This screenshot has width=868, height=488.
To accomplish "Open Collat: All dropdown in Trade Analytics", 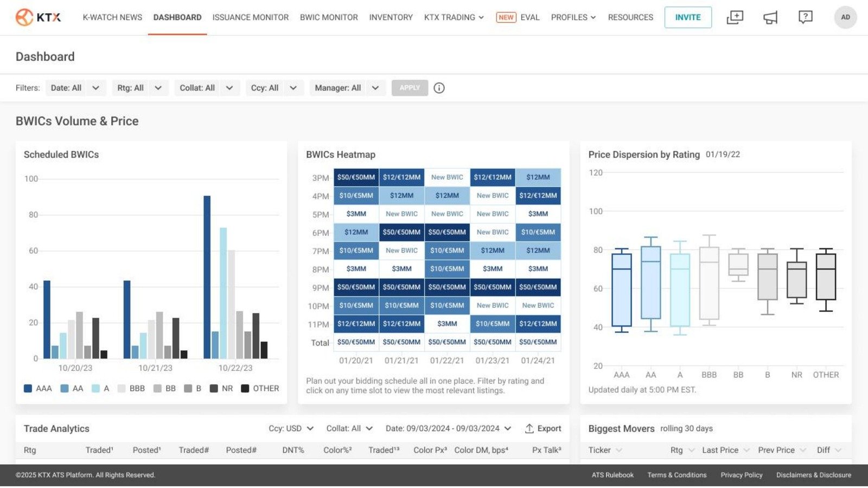I will [349, 428].
